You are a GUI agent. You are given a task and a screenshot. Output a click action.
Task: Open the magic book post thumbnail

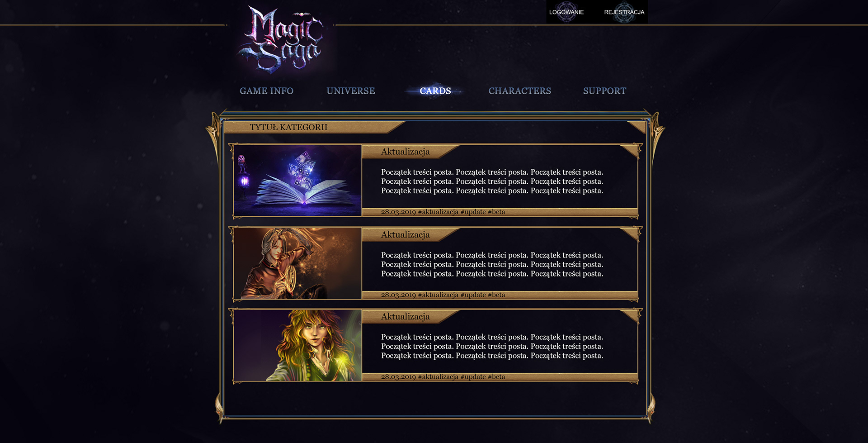[x=297, y=180]
